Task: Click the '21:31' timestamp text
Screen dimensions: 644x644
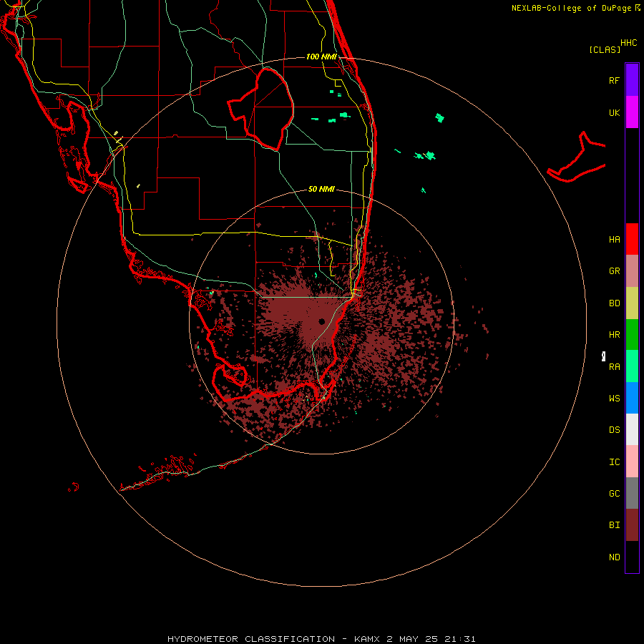Action: 459,639
